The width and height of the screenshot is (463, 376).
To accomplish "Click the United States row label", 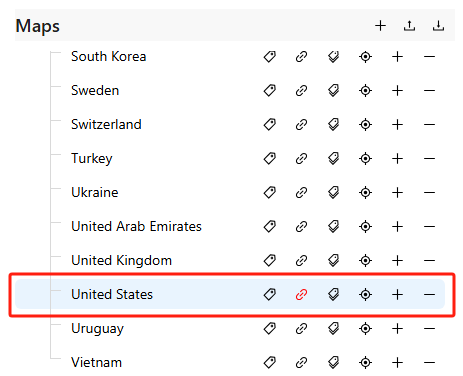I will 112,295.
